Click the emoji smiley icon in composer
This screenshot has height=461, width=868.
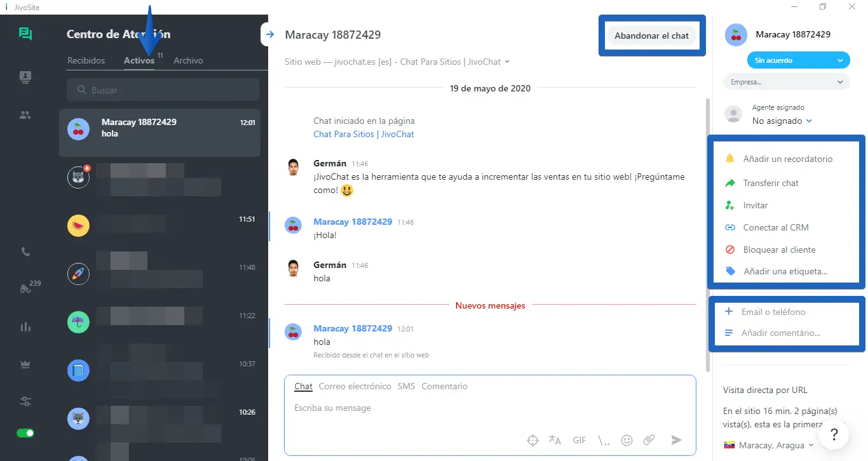627,440
